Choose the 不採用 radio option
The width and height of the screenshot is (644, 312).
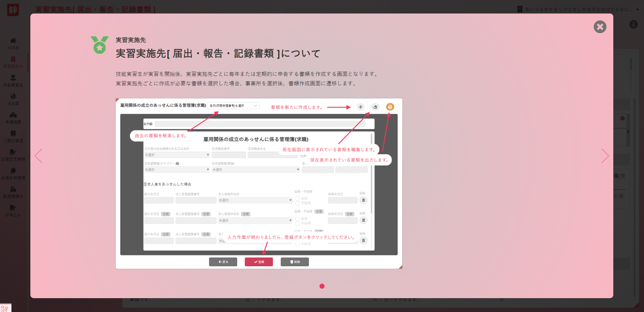[298, 203]
